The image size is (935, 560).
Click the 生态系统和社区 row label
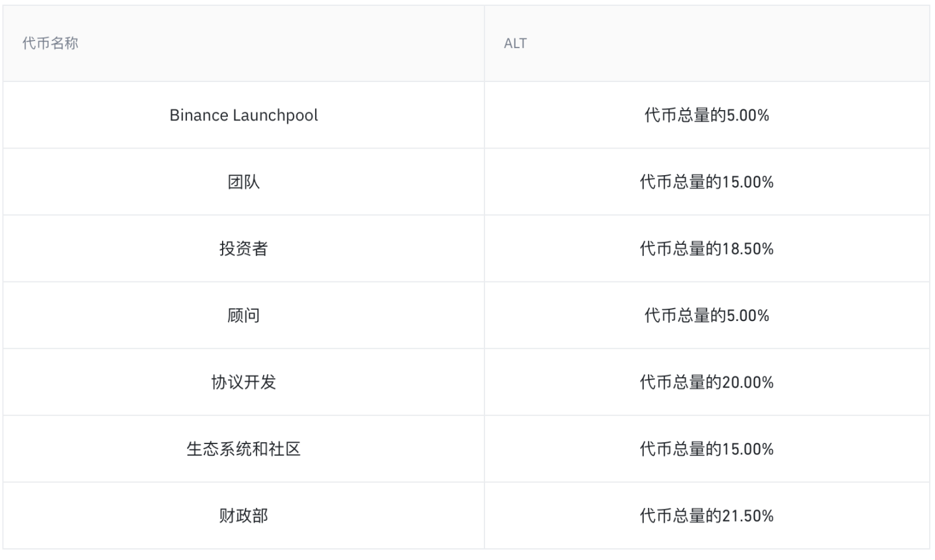244,449
